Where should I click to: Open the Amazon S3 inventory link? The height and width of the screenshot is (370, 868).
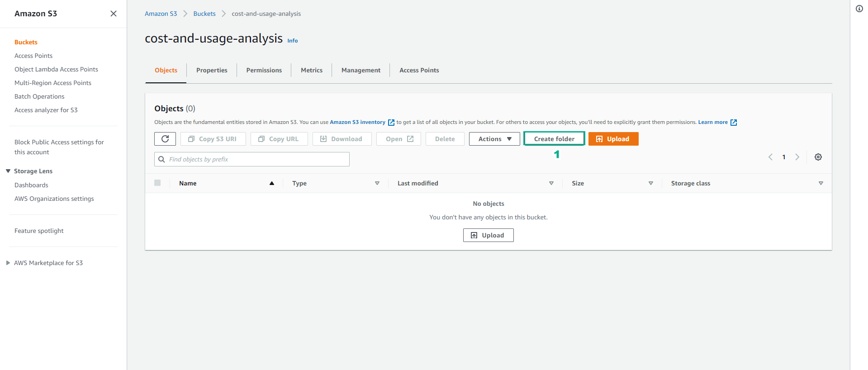click(357, 122)
